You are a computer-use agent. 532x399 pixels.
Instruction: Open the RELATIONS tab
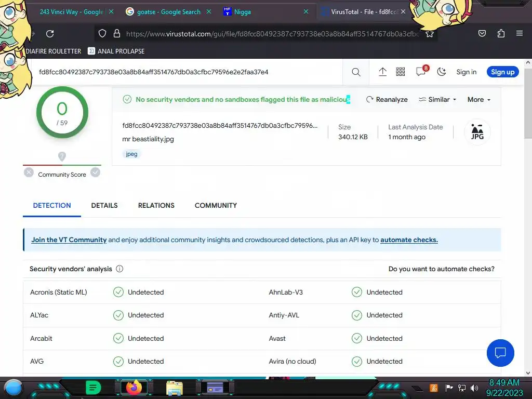click(156, 205)
